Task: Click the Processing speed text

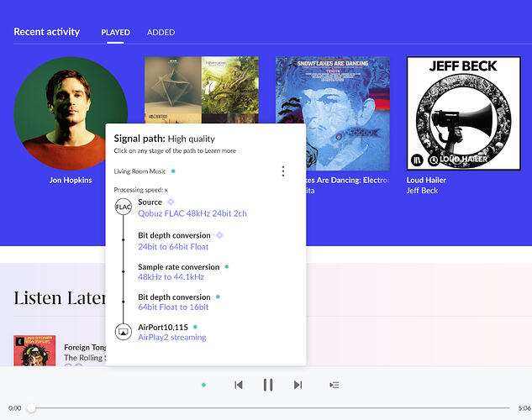Action: (141, 190)
